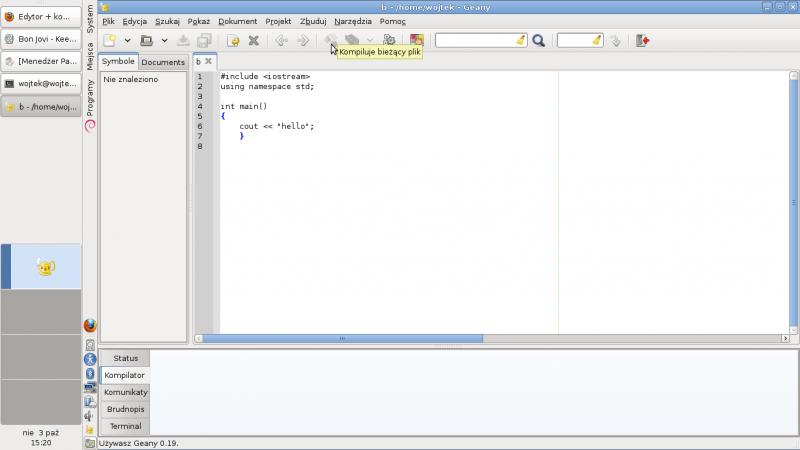Switch to the Documents sidebar tab

[x=163, y=62]
